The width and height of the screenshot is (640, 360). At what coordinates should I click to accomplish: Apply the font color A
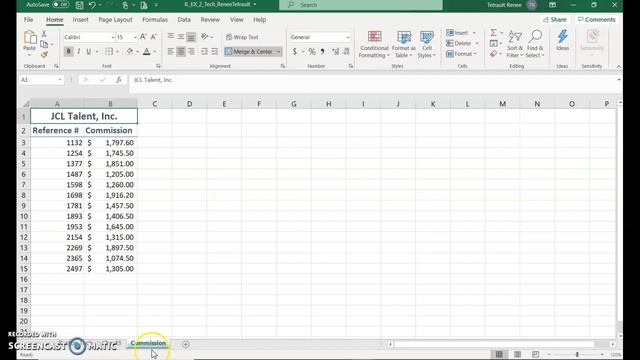tap(147, 51)
